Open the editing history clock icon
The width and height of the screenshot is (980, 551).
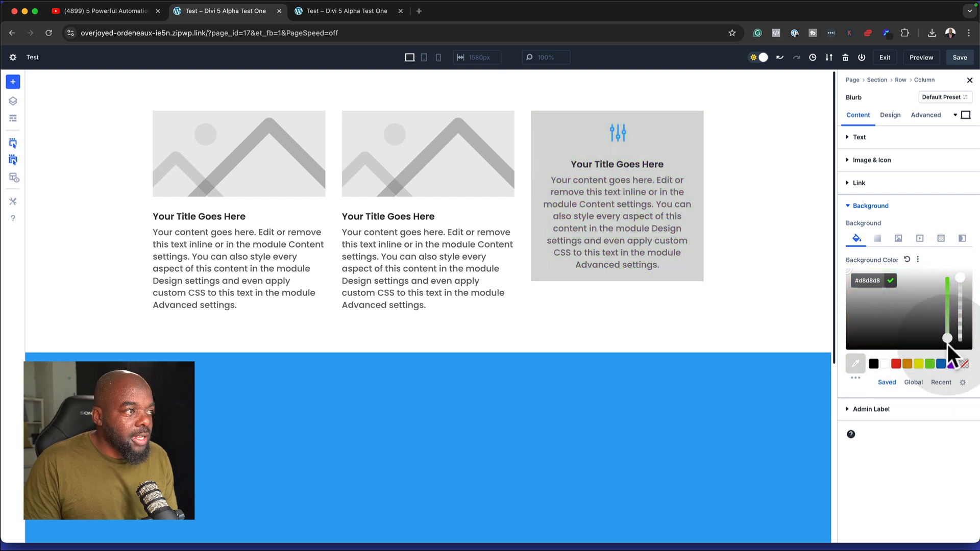(x=813, y=58)
